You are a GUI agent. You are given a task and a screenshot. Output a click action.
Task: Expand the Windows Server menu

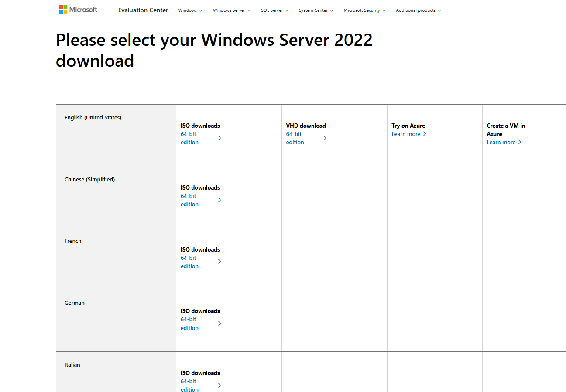click(232, 10)
